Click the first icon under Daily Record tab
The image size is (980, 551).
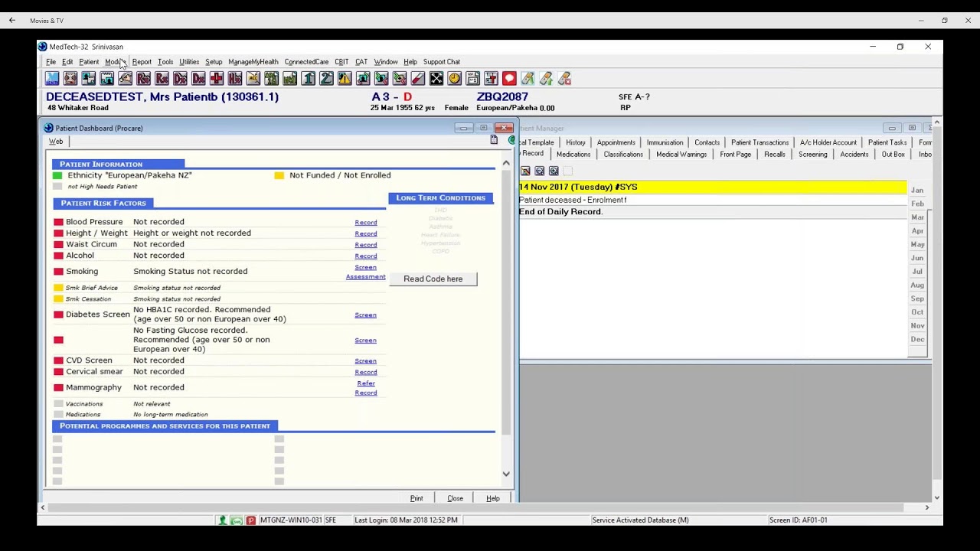click(x=525, y=171)
